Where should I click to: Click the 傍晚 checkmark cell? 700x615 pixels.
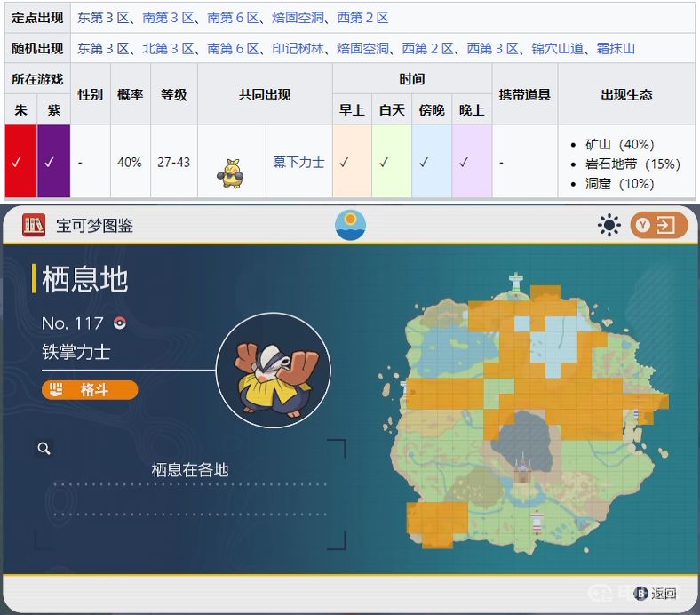click(x=432, y=161)
